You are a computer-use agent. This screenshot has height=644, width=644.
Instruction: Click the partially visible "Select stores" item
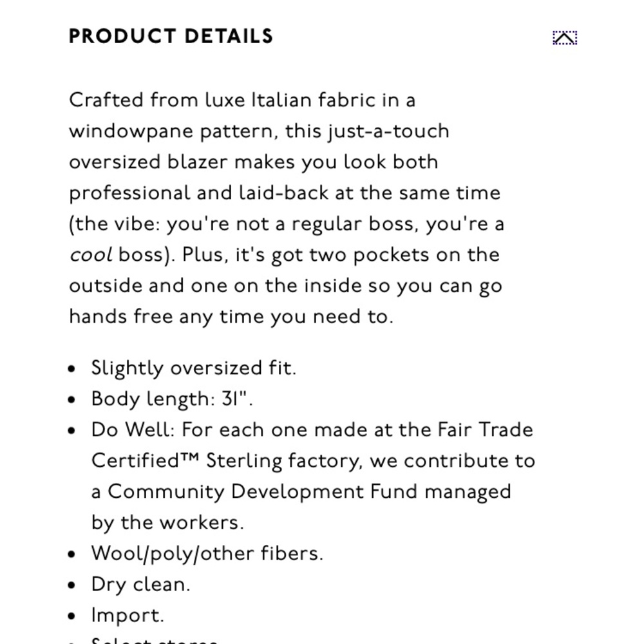click(x=154, y=640)
